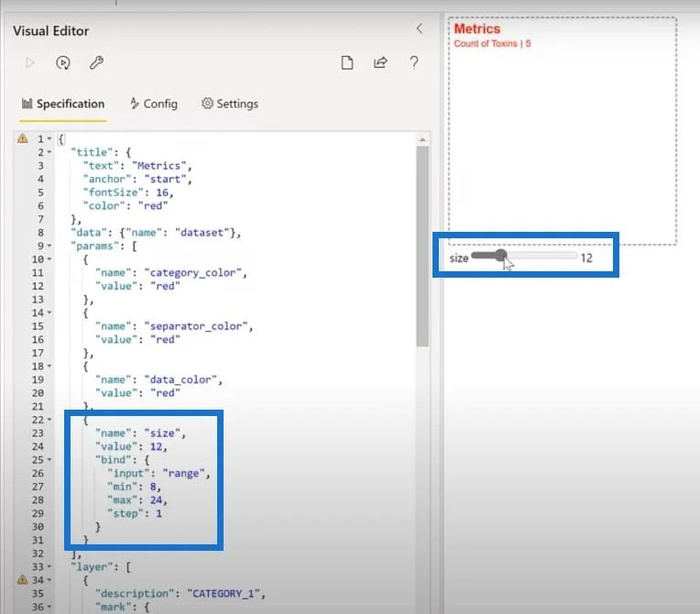Collapse the params array at line 9
Screen dimensions: 700x614
click(x=49, y=246)
